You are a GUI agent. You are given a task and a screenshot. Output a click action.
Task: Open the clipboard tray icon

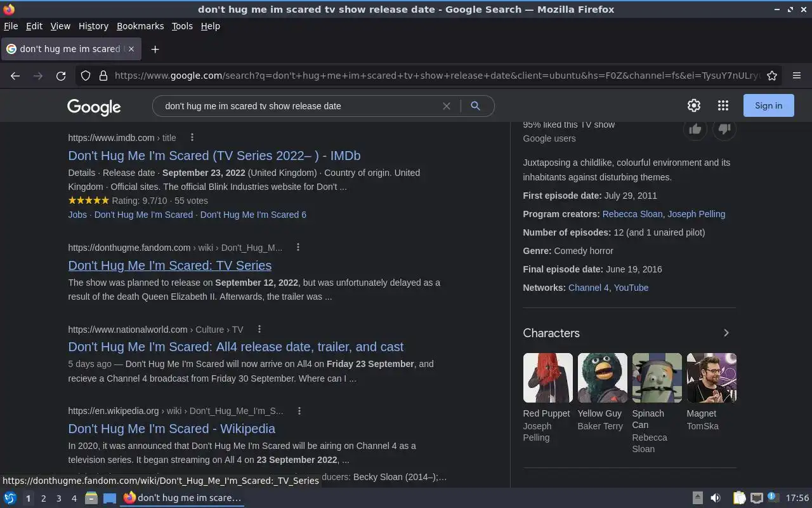coord(739,498)
